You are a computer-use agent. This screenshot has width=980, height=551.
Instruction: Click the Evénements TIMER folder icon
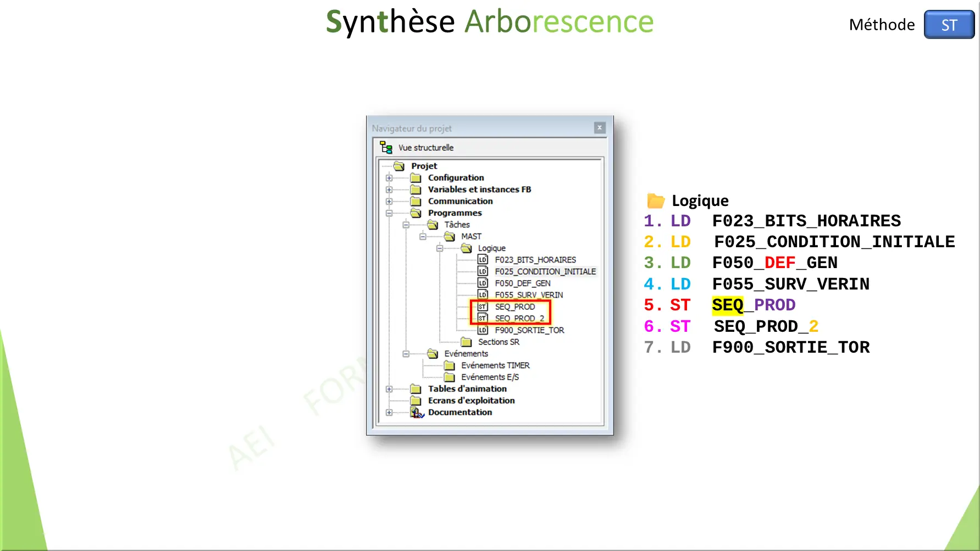(450, 365)
